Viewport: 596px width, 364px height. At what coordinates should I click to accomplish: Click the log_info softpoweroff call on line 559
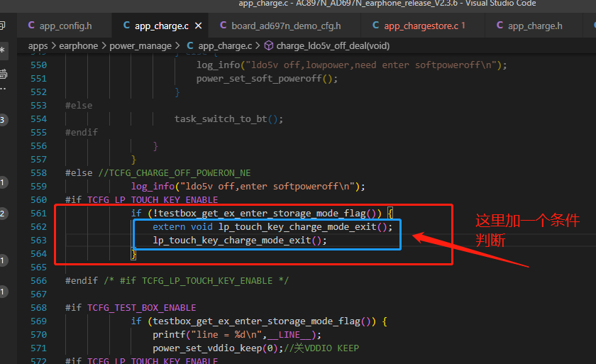click(248, 187)
